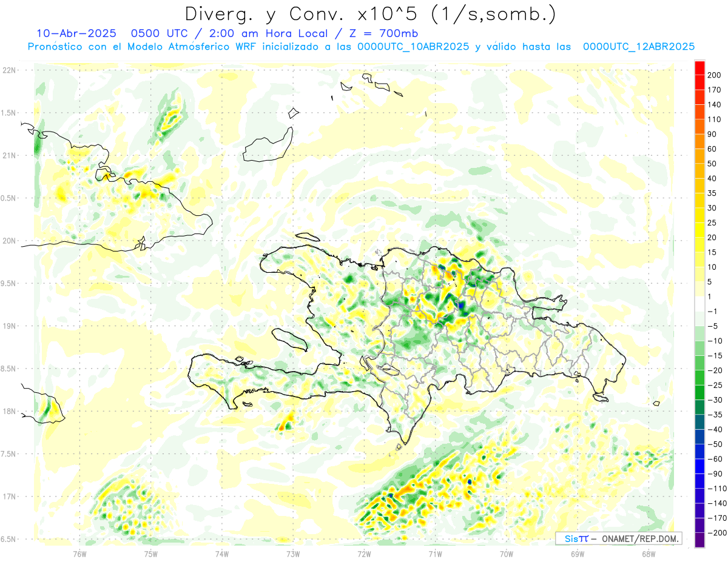Click the "90" value on the color scale
Screen dimensions: 728x562
tap(712, 134)
